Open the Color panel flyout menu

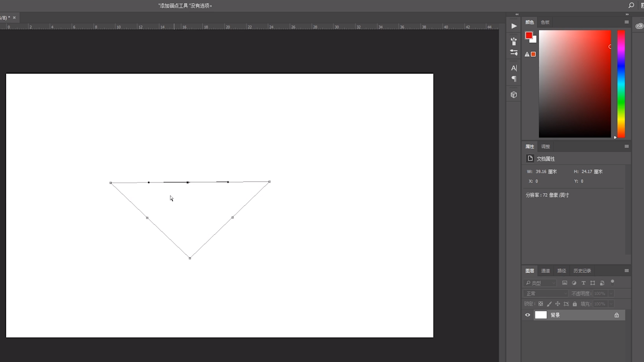coord(626,22)
